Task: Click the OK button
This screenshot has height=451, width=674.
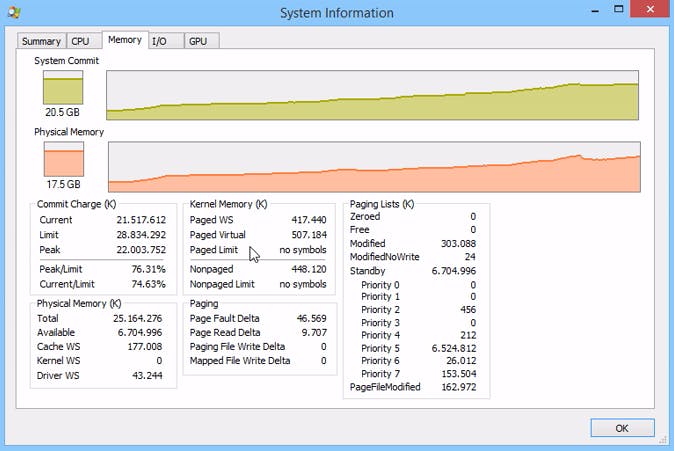Action: click(622, 428)
